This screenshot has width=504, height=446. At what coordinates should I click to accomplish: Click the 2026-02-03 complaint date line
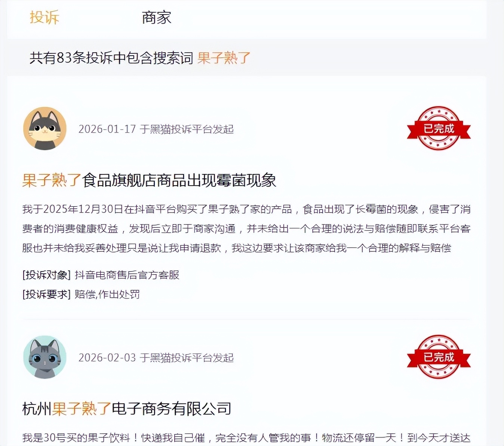click(156, 358)
